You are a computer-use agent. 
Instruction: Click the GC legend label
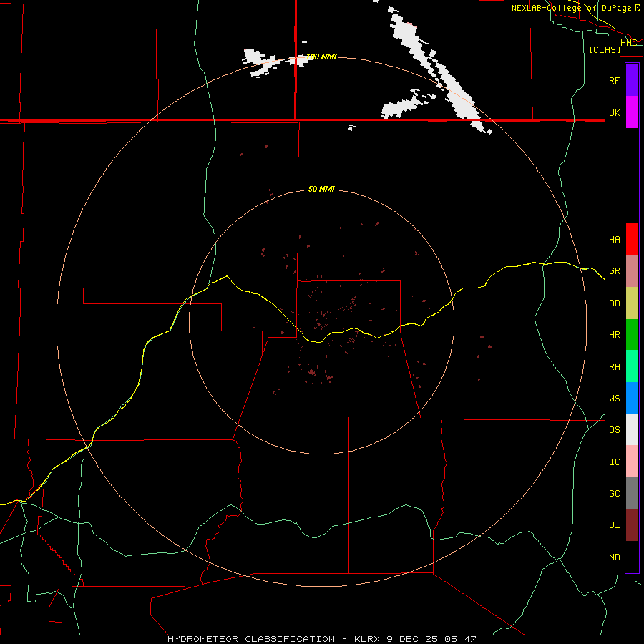614,493
